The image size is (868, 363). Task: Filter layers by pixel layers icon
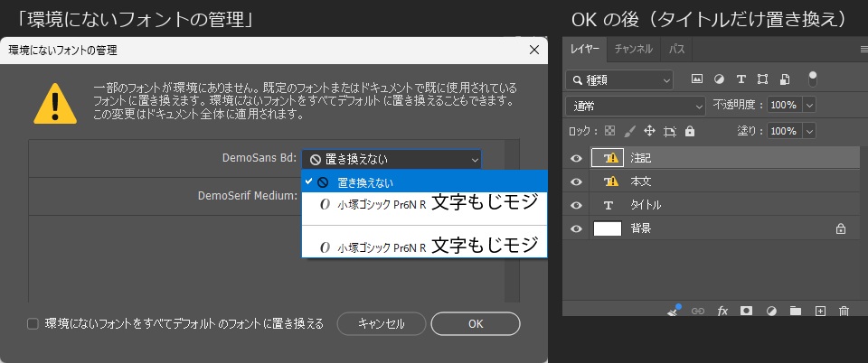pos(697,79)
